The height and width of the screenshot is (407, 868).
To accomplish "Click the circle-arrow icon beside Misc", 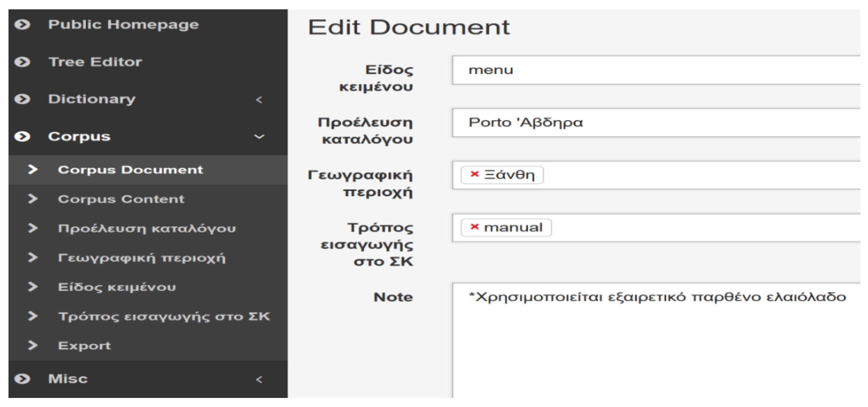I will tap(22, 379).
